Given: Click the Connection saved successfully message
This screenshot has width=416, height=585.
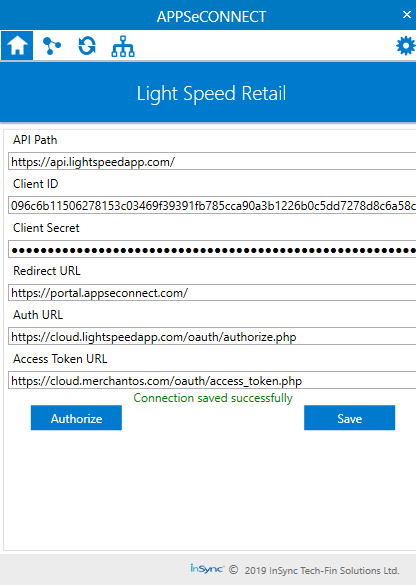Looking at the screenshot, I should pos(213,398).
